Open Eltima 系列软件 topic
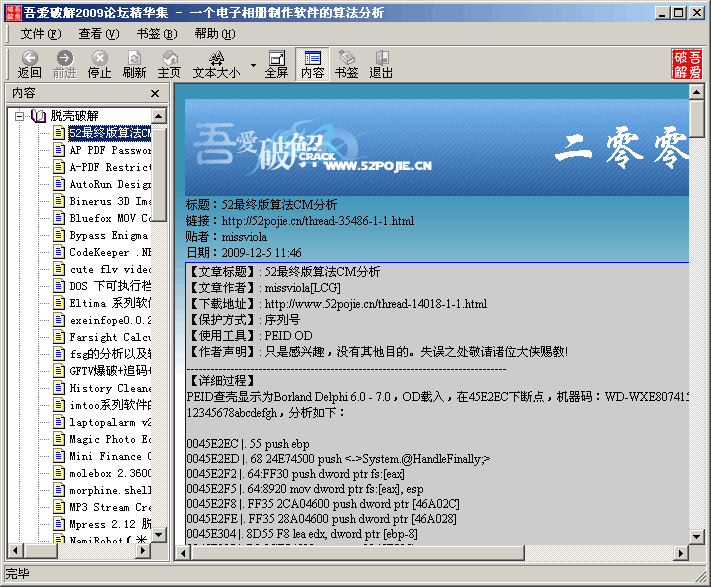Viewport: 711px width, 587px height. click(110, 303)
